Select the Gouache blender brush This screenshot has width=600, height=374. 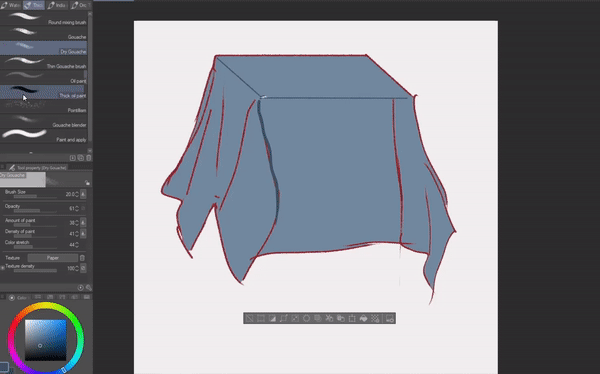coord(43,121)
